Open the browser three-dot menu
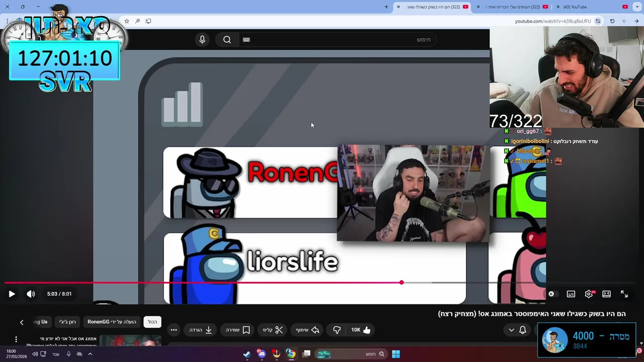 pos(7,21)
